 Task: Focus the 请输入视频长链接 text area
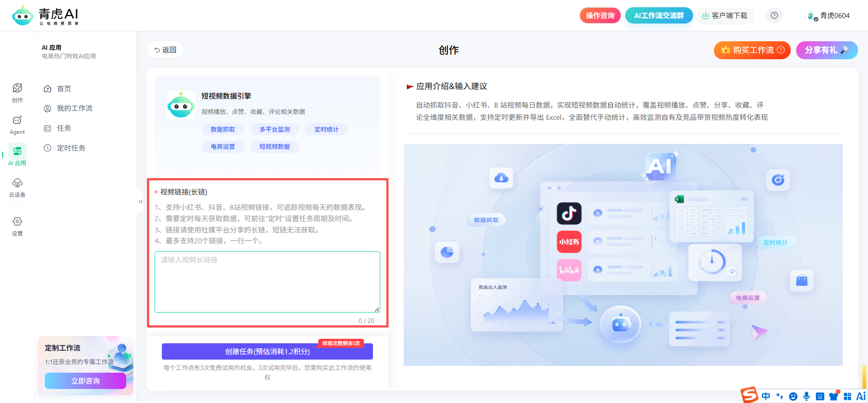click(x=267, y=282)
